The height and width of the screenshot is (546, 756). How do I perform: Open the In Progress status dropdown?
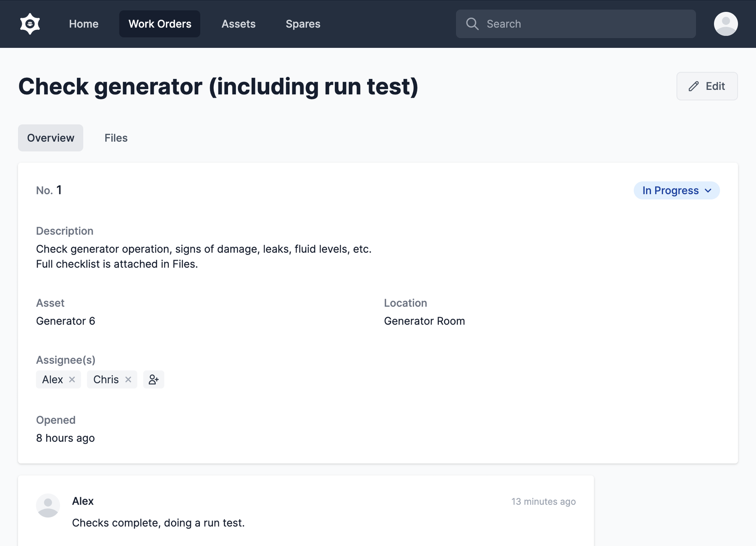click(x=670, y=191)
